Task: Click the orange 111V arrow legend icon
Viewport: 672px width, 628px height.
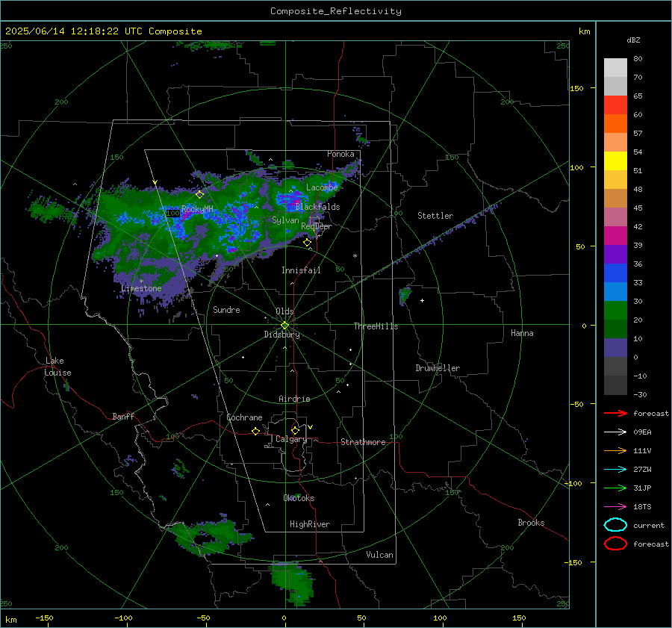Action: click(x=615, y=450)
